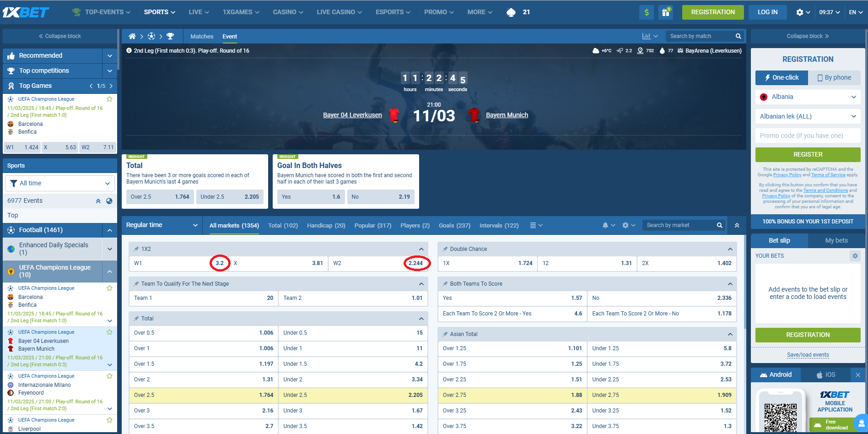Open 09:37 time zone dropdown

[x=830, y=12]
